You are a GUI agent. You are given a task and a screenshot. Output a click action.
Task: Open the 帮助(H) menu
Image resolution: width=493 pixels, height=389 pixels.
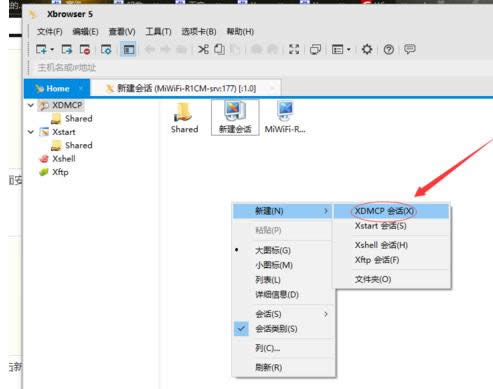coord(240,32)
